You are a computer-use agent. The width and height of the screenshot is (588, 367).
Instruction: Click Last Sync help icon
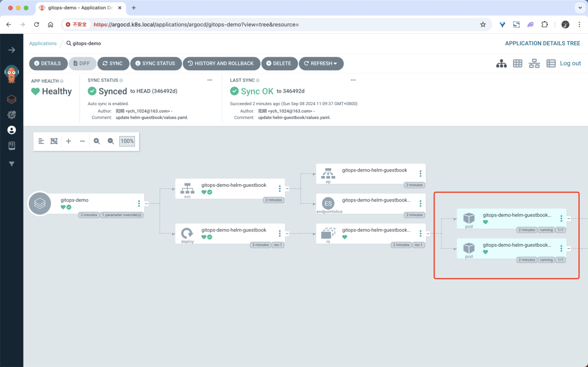click(x=258, y=80)
